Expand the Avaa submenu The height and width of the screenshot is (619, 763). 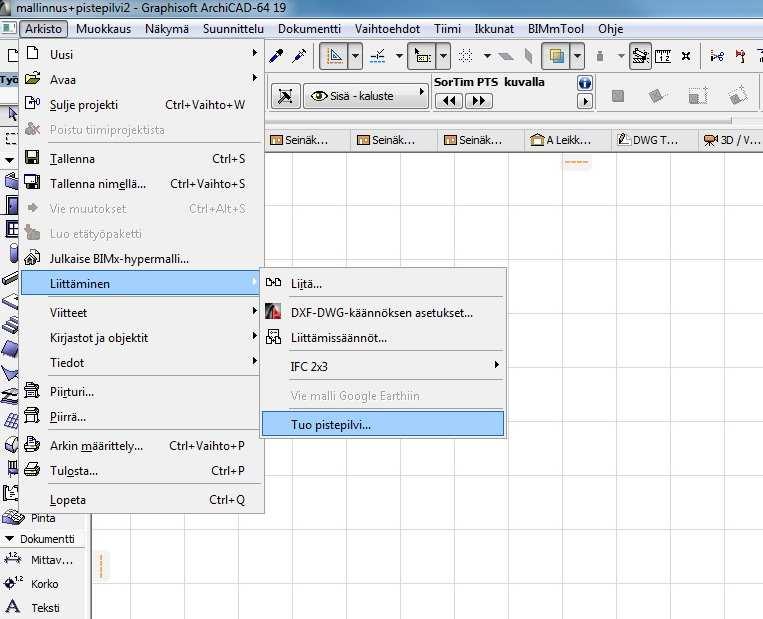141,79
